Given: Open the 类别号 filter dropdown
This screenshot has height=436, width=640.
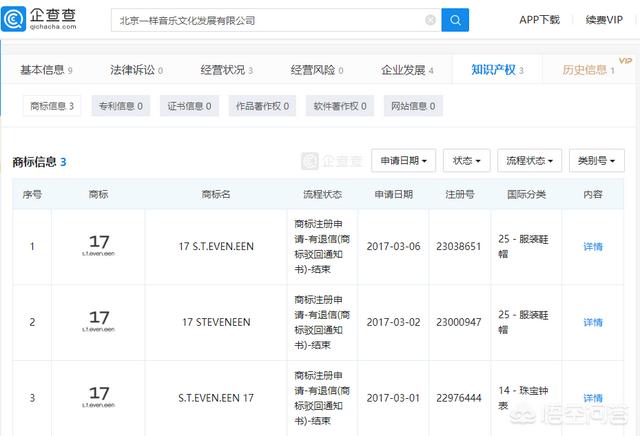Looking at the screenshot, I should pyautogui.click(x=597, y=160).
